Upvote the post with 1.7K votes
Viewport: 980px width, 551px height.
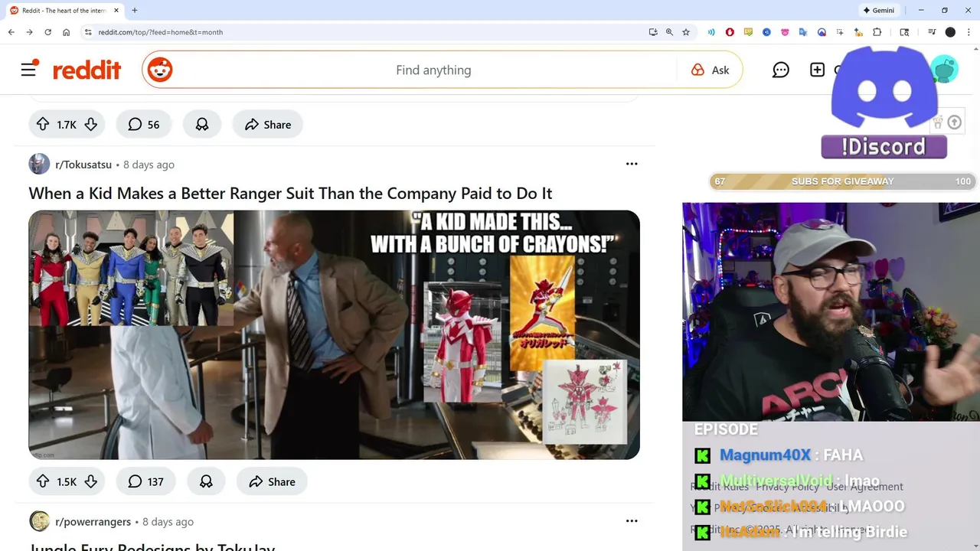tap(43, 124)
